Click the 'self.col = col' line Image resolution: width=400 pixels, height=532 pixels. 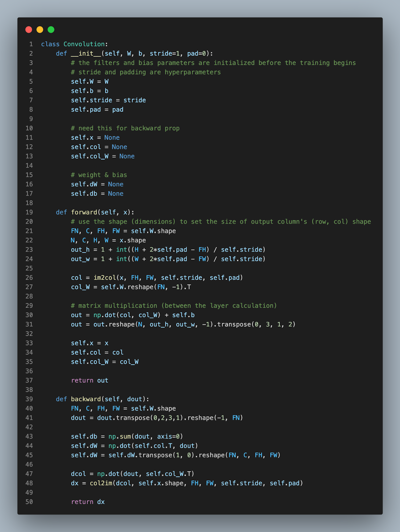[x=97, y=352]
